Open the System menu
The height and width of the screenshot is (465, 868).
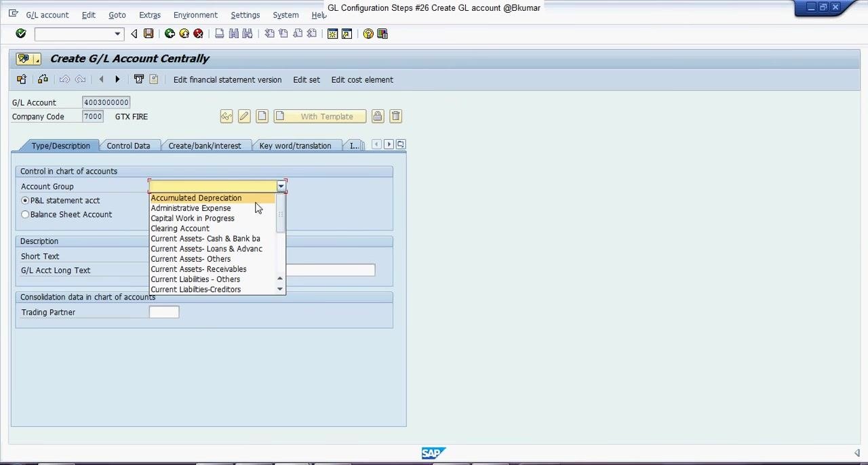click(285, 15)
